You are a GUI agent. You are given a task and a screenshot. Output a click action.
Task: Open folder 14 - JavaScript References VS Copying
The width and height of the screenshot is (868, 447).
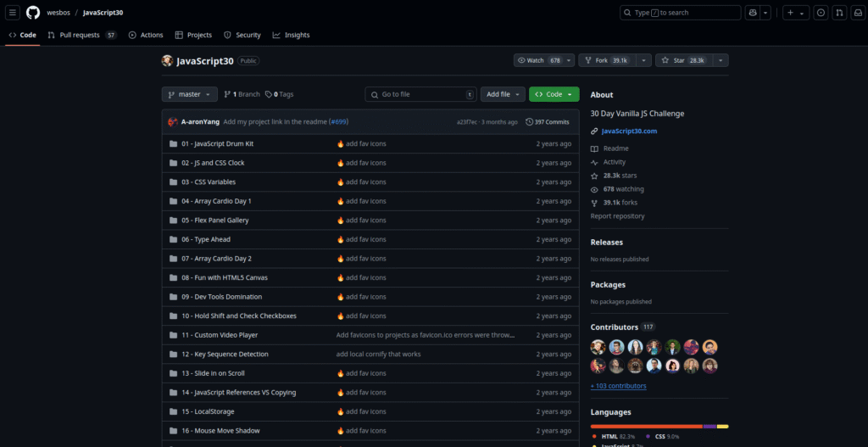(238, 393)
